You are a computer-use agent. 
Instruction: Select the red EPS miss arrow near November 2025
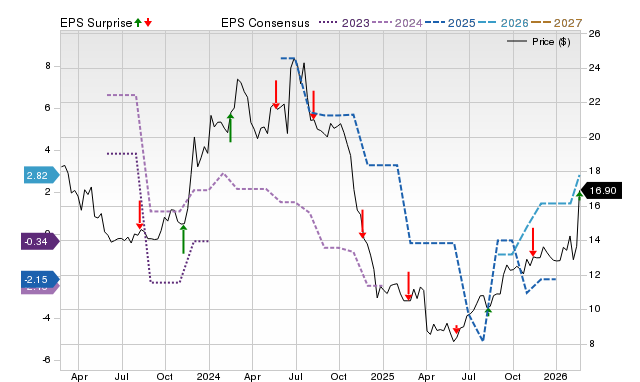533,242
